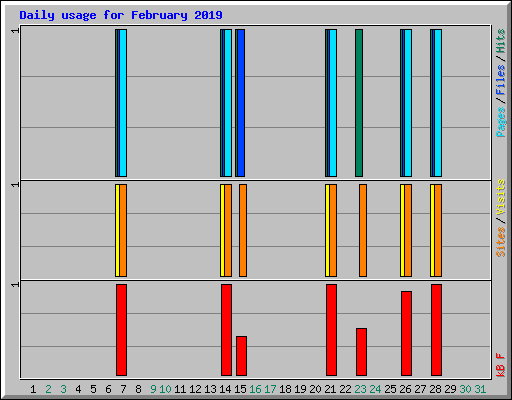
Task: Click x-axis day label "2"
Action: pyautogui.click(x=48, y=389)
